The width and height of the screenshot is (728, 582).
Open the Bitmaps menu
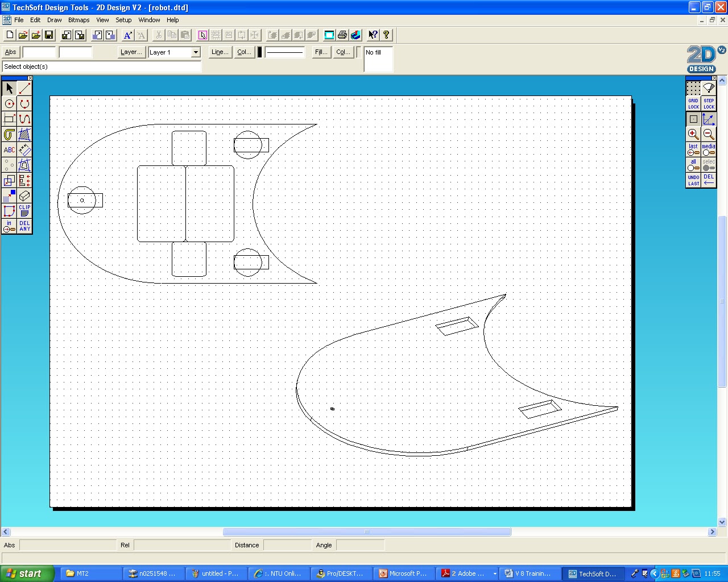click(78, 20)
